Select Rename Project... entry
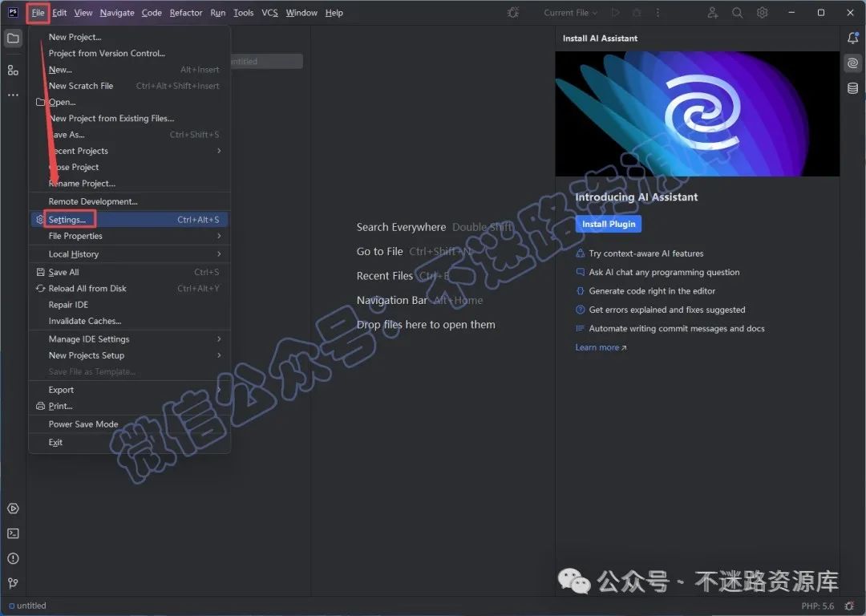The height and width of the screenshot is (616, 866). [129, 184]
